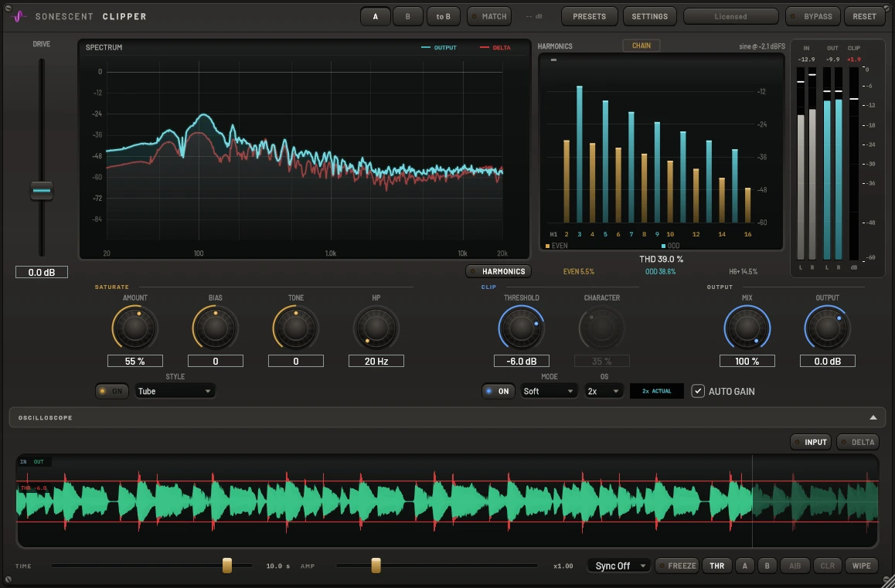
Task: Toggle oscilloscope INPUT display
Action: (811, 442)
